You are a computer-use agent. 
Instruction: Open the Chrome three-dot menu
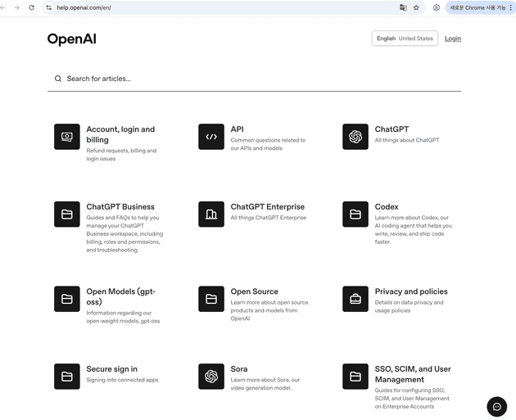click(x=511, y=7)
